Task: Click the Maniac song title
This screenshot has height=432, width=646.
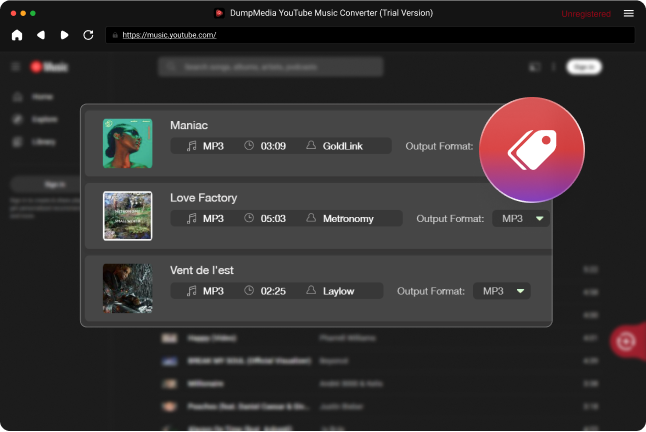Action: click(x=189, y=125)
